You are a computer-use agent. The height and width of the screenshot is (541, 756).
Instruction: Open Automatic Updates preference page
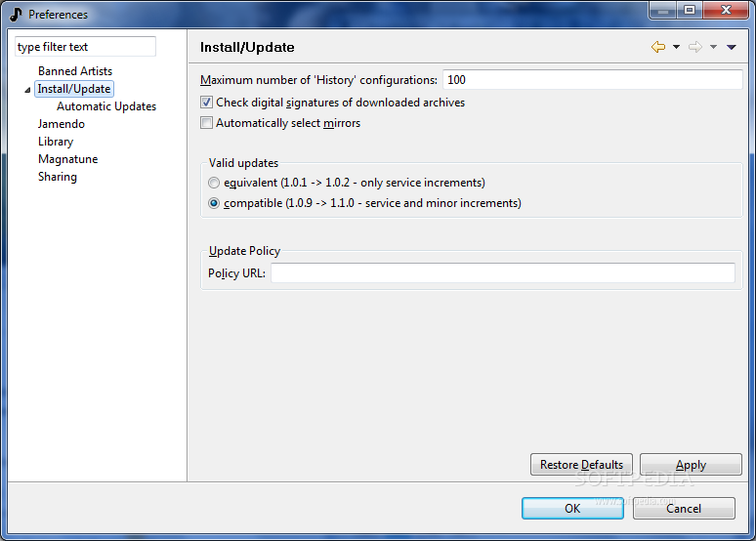[x=106, y=106]
